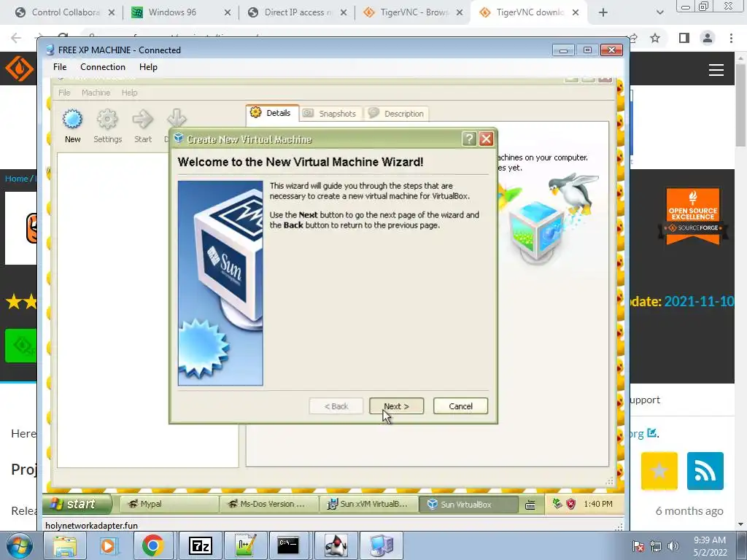Open a new browser tab
Screen dimensions: 747x560
[603, 13]
